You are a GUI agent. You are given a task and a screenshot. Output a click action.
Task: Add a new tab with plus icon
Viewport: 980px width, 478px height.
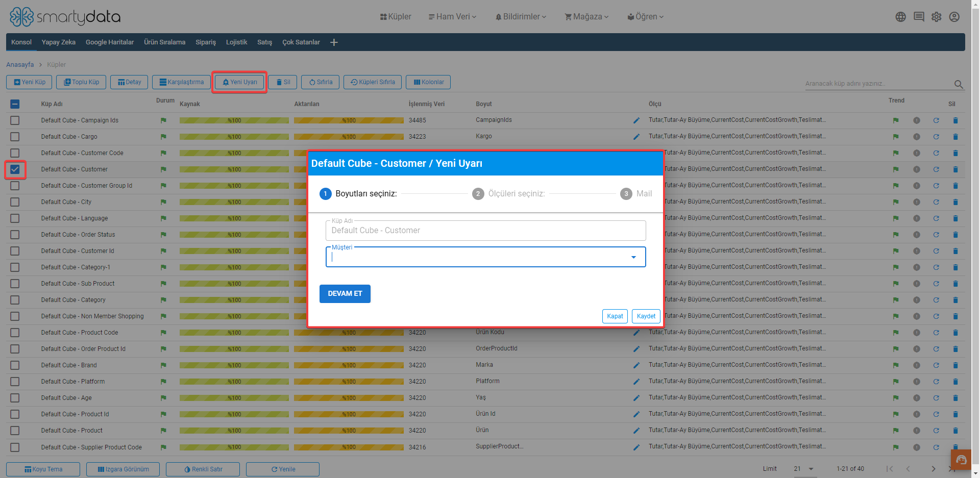334,42
